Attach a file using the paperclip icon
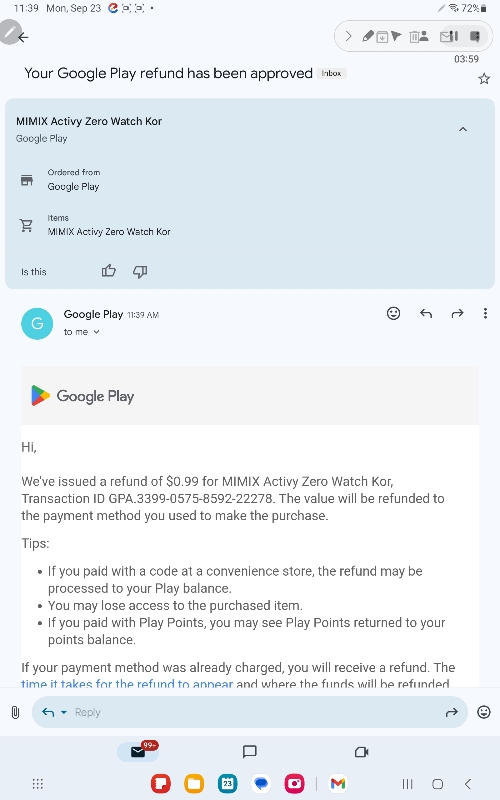 tap(15, 712)
